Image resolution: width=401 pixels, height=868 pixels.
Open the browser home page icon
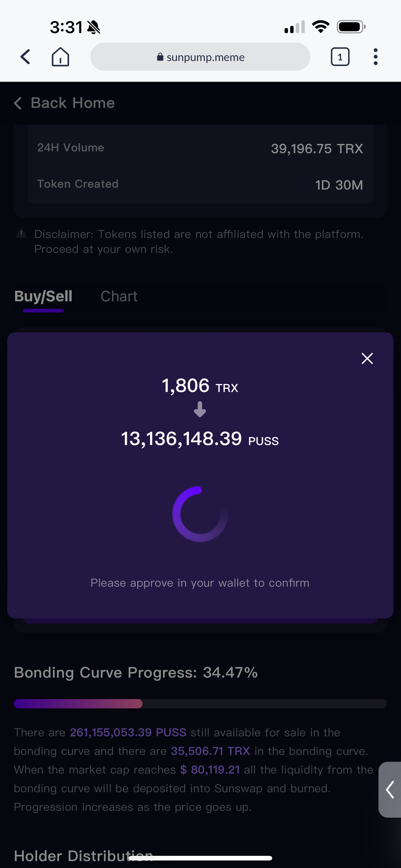(60, 57)
